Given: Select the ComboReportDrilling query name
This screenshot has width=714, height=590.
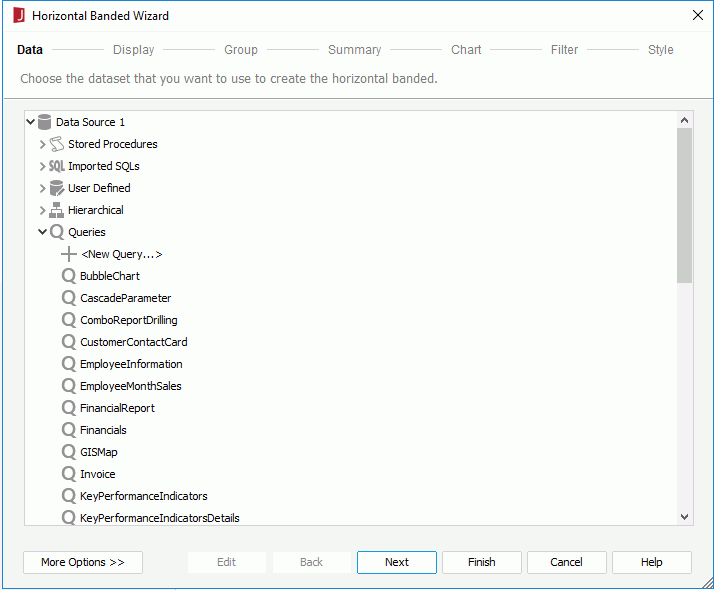Looking at the screenshot, I should (129, 320).
